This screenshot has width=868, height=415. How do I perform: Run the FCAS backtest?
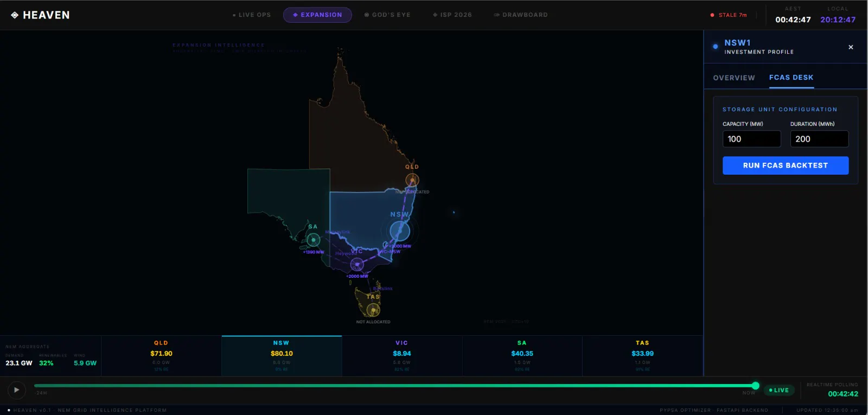pos(786,165)
